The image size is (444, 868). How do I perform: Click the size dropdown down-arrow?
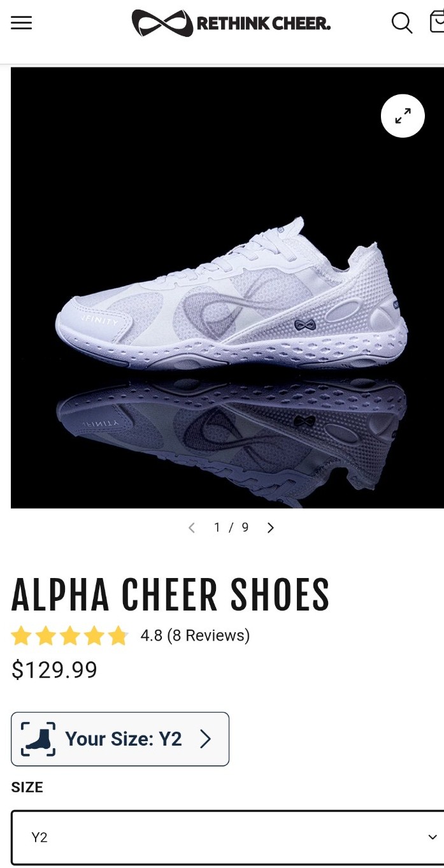[x=433, y=837]
